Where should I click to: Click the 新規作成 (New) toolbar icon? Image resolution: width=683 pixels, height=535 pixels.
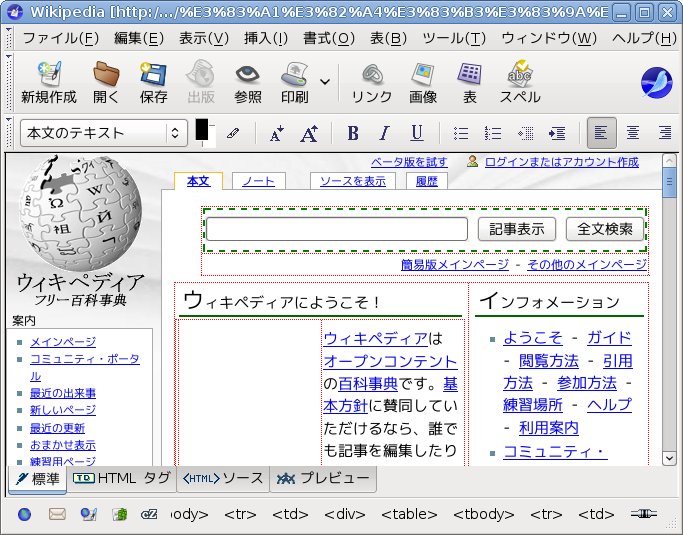tap(48, 82)
